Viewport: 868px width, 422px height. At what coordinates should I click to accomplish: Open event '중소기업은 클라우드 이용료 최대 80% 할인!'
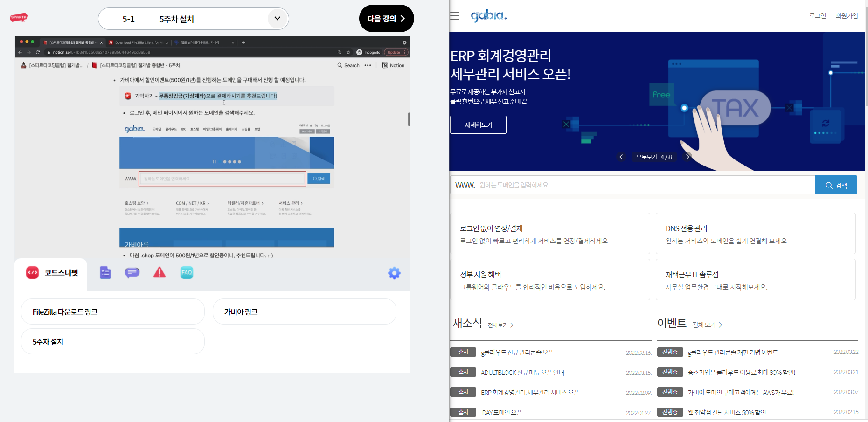click(742, 373)
